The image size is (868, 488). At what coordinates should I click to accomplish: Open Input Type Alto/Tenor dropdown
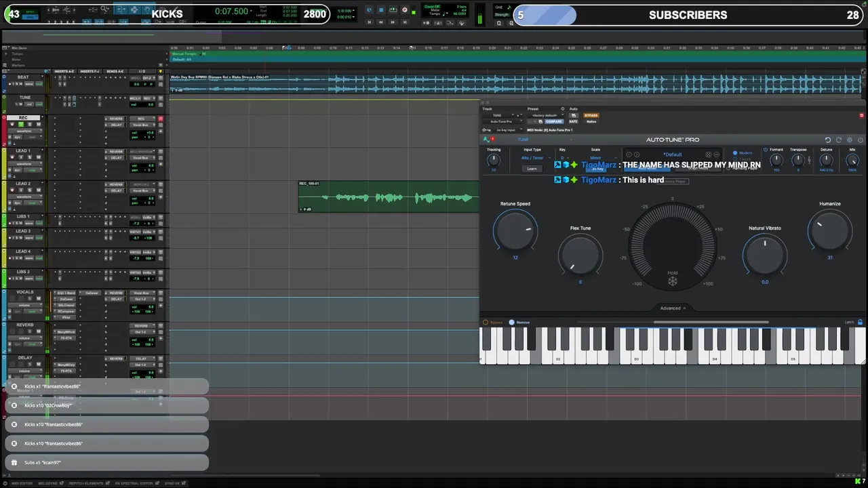(x=535, y=157)
